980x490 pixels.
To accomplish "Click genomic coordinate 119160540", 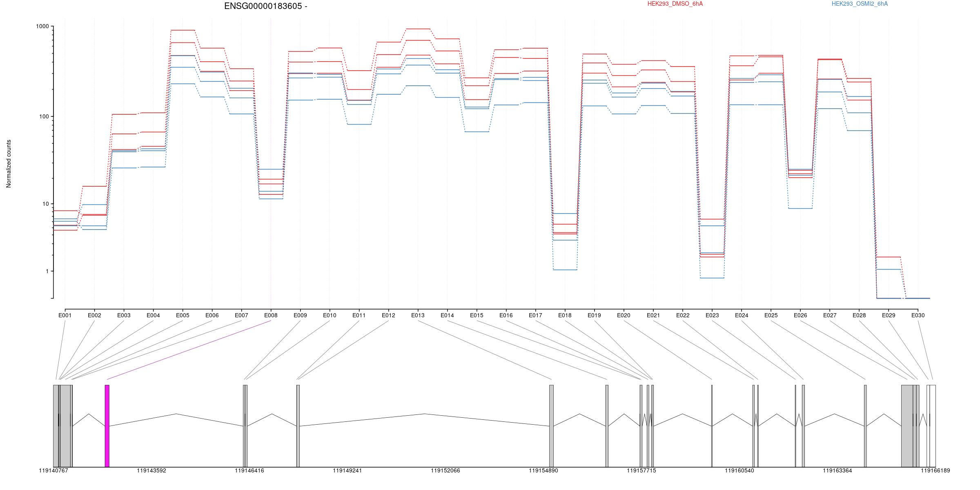I will (x=739, y=471).
